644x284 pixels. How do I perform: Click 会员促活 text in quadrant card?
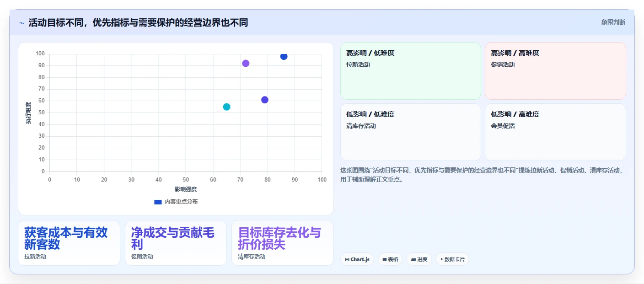pyautogui.click(x=503, y=126)
